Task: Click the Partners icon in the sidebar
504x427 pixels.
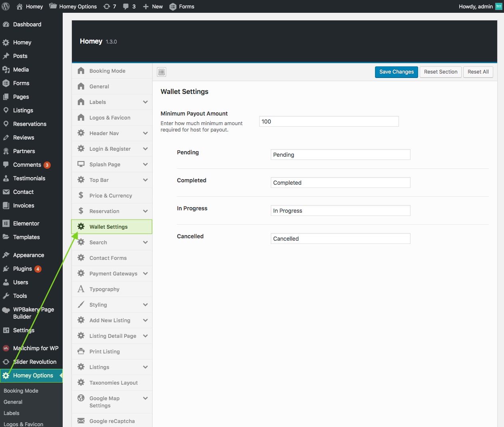Action: coord(6,151)
